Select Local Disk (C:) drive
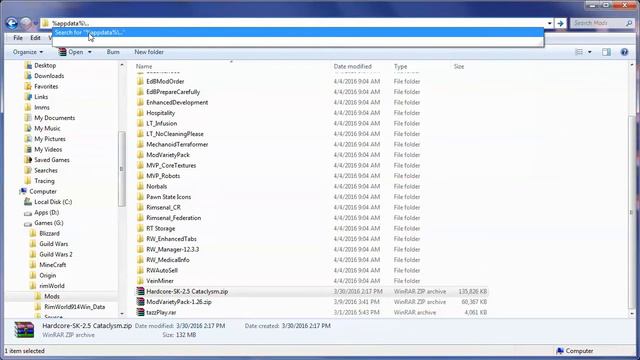Image resolution: width=640 pixels, height=360 pixels. (x=53, y=202)
